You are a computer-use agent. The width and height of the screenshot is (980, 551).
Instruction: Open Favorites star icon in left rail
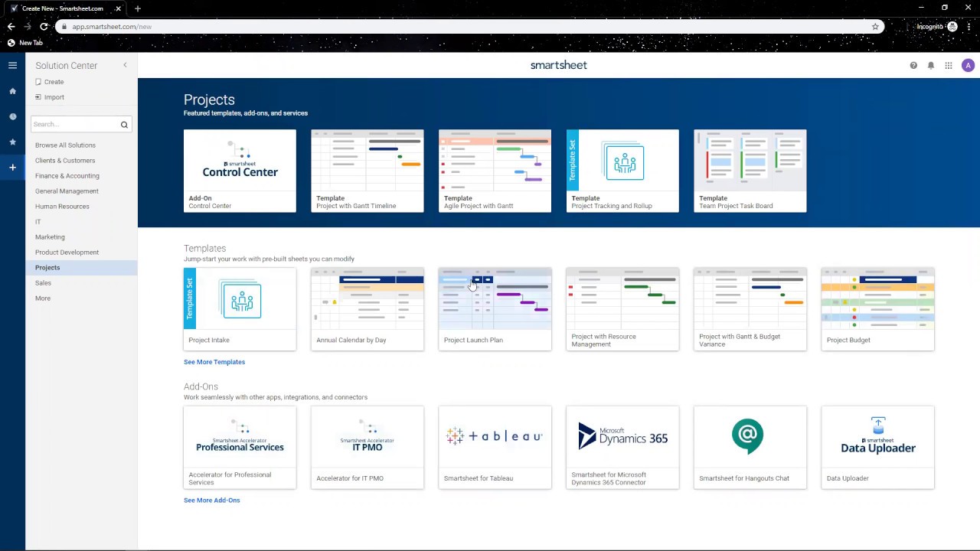(x=12, y=142)
